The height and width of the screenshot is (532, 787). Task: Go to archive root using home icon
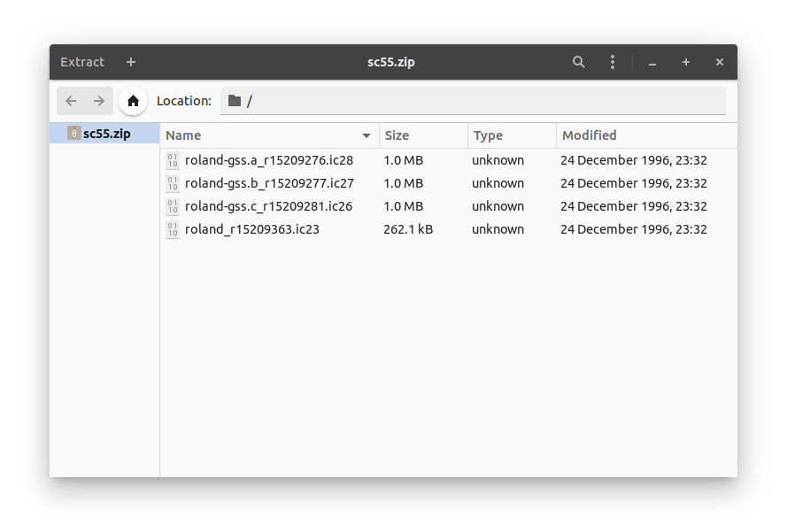click(133, 100)
